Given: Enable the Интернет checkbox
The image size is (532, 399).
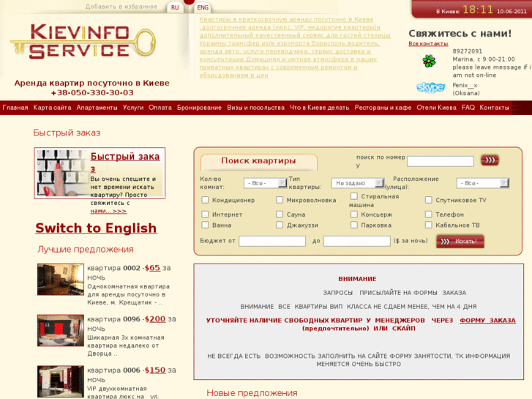Looking at the screenshot, I should (205, 214).
